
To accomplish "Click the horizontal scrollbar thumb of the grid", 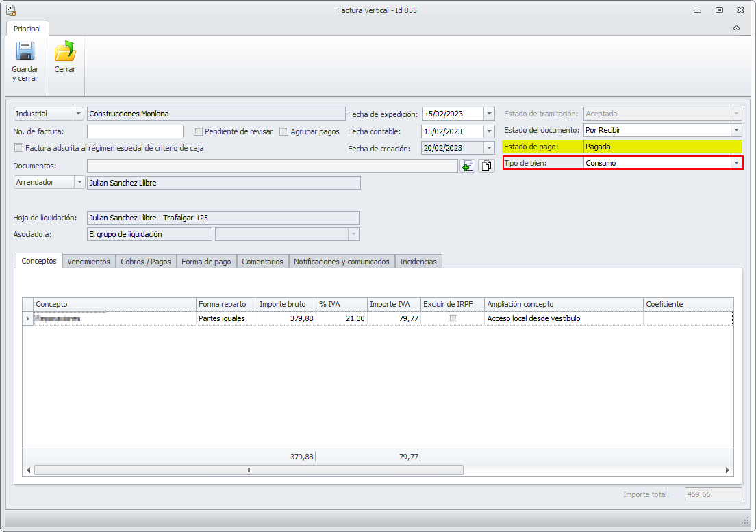I will tap(249, 470).
